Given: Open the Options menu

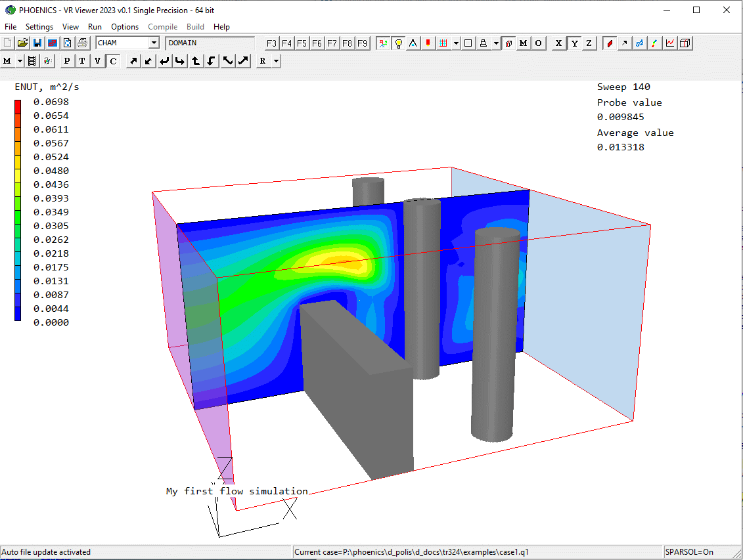Looking at the screenshot, I should pos(125,27).
